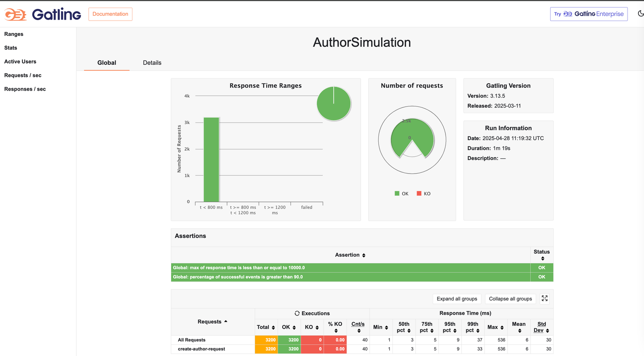Click the Min column sort arrows

[x=386, y=327]
